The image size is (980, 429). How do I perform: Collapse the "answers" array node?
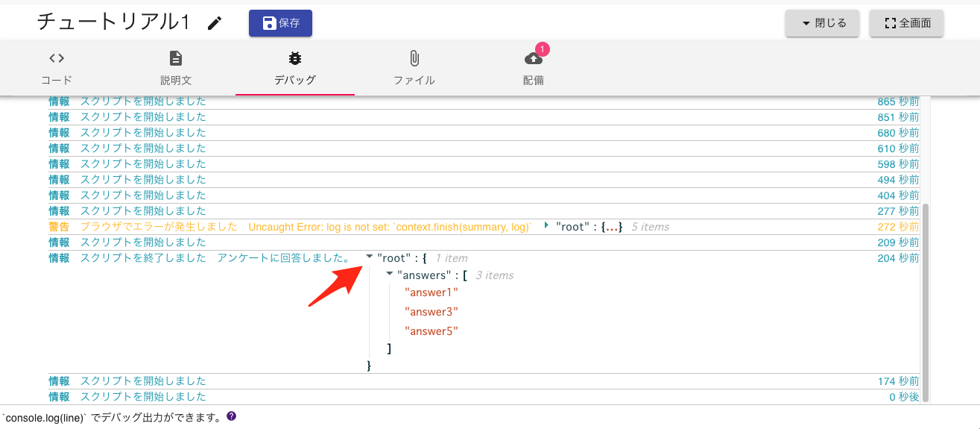click(390, 275)
